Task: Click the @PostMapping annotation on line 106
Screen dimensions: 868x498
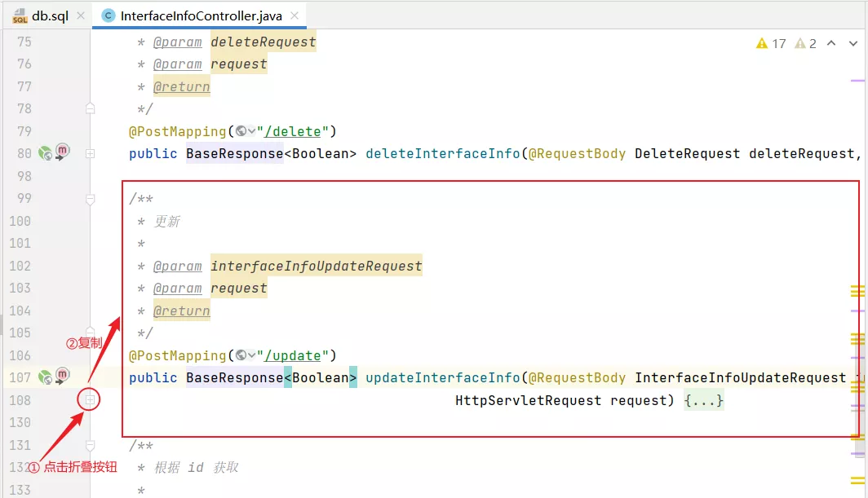Action: 177,356
